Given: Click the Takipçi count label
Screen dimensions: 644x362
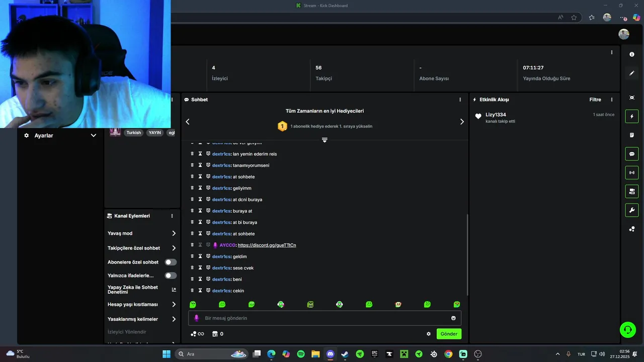Looking at the screenshot, I should click(324, 78).
